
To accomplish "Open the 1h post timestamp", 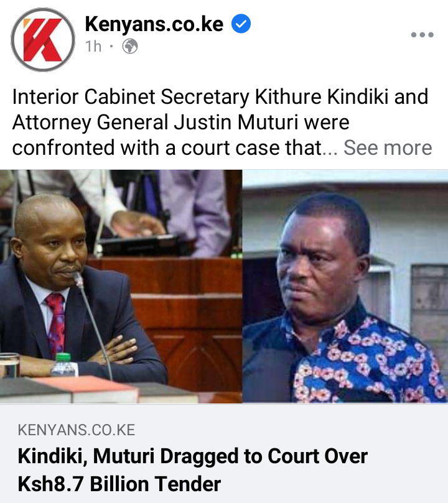I will click(93, 47).
